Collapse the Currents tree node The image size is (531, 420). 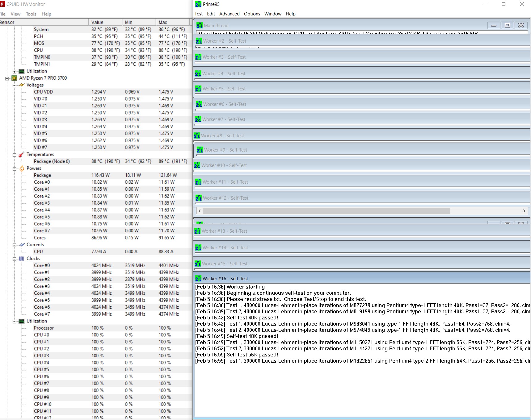click(x=14, y=245)
